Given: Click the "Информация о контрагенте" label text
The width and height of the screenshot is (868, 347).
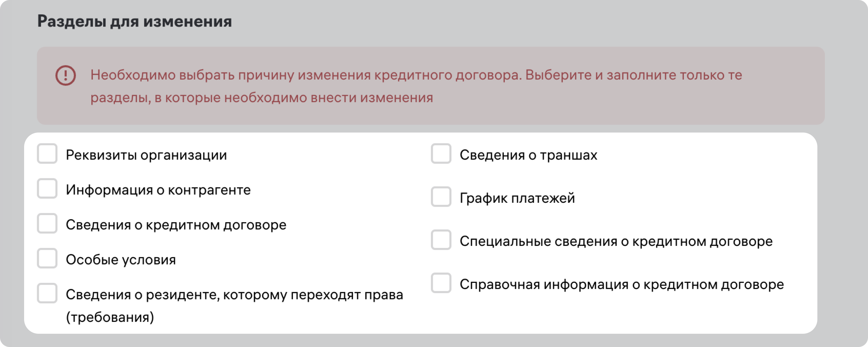Looking at the screenshot, I should pos(158,190).
